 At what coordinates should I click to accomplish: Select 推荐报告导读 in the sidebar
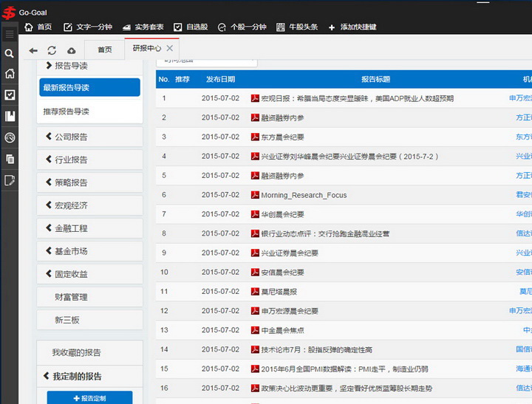(66, 112)
